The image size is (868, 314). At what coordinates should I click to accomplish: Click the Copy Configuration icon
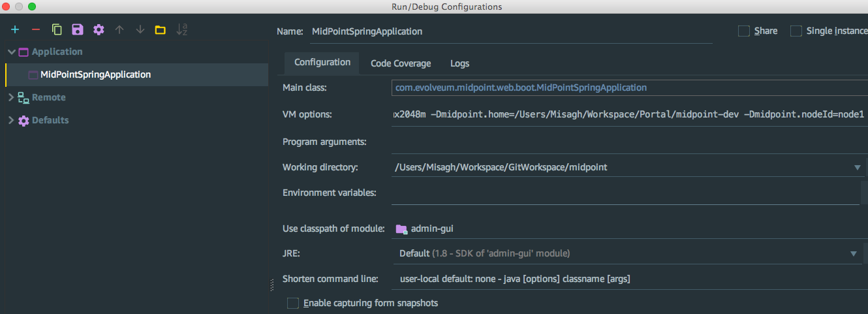tap(57, 29)
